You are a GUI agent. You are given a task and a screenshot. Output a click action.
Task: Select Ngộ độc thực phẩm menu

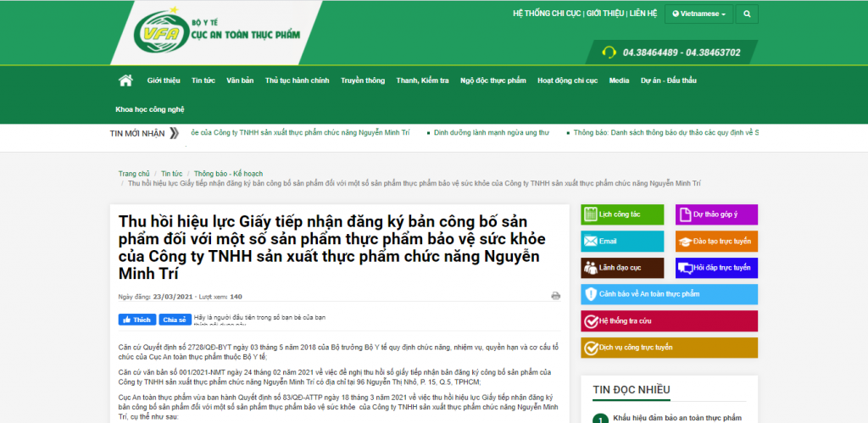pyautogui.click(x=493, y=81)
